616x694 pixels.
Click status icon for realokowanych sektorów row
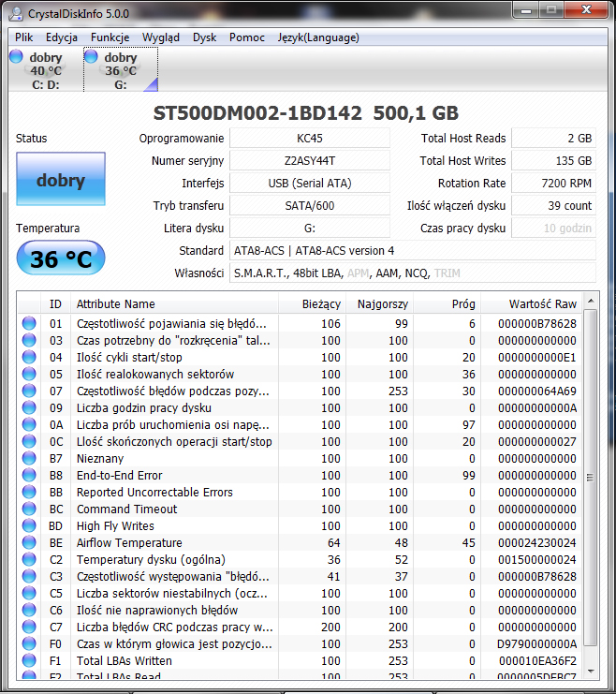[x=29, y=374]
